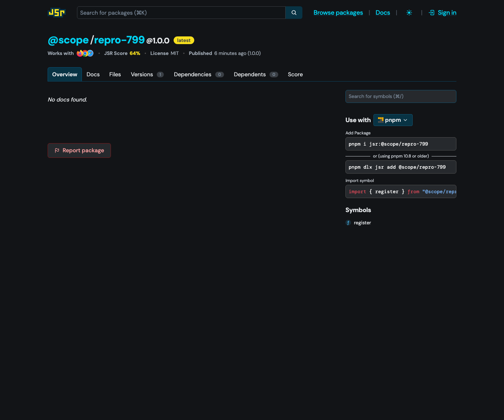Image resolution: width=504 pixels, height=420 pixels.
Task: Click the pnpm i jsr:@scope/repro-799 command
Action: pyautogui.click(x=401, y=144)
